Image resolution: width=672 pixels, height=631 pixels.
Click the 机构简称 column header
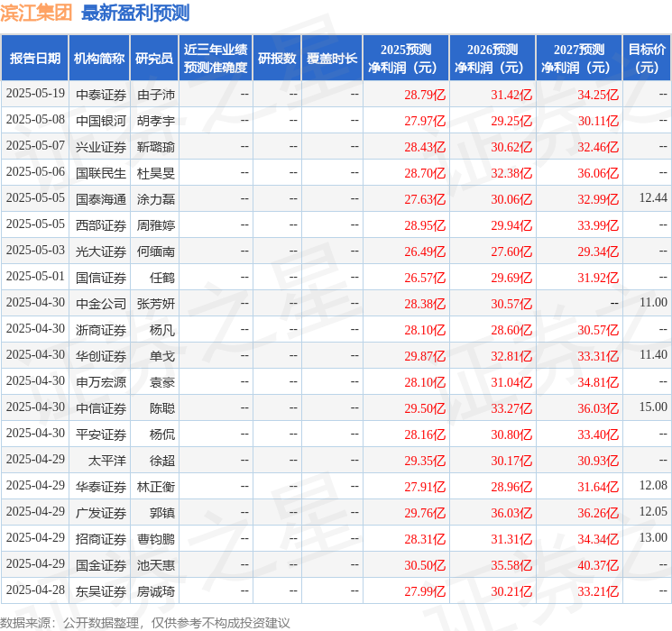tap(99, 58)
